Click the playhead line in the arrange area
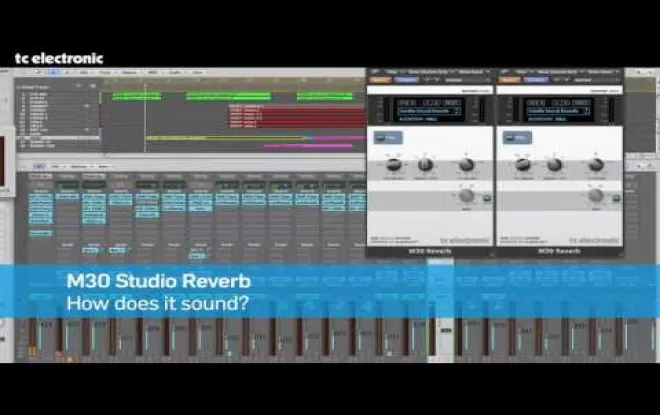The image size is (660, 415). coord(145,118)
